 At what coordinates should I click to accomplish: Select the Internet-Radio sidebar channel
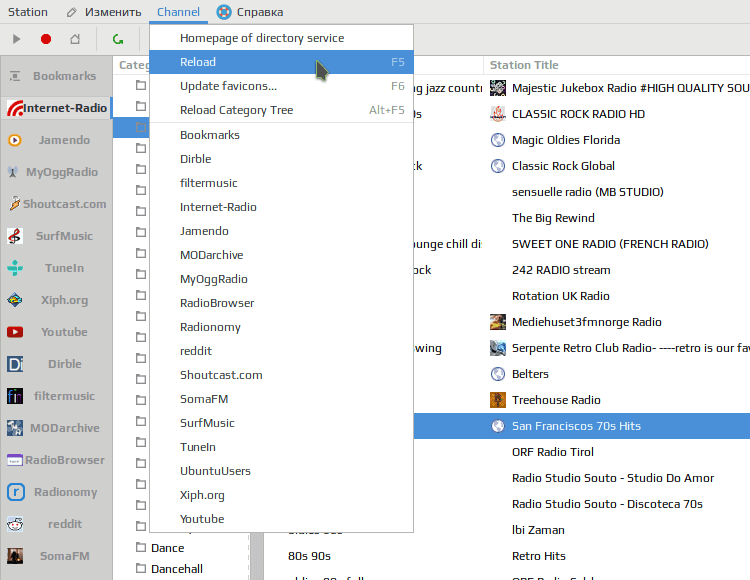click(56, 108)
